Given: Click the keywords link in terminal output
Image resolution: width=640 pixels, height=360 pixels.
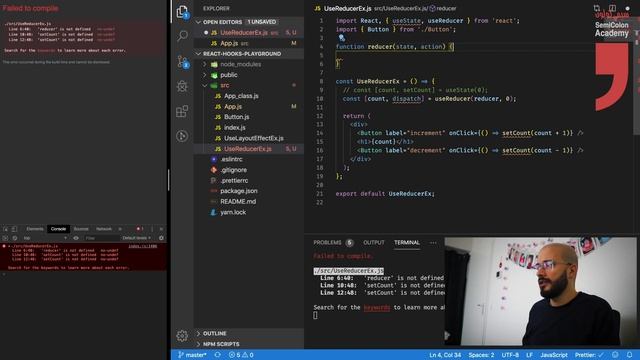Looking at the screenshot, I should 377,307.
